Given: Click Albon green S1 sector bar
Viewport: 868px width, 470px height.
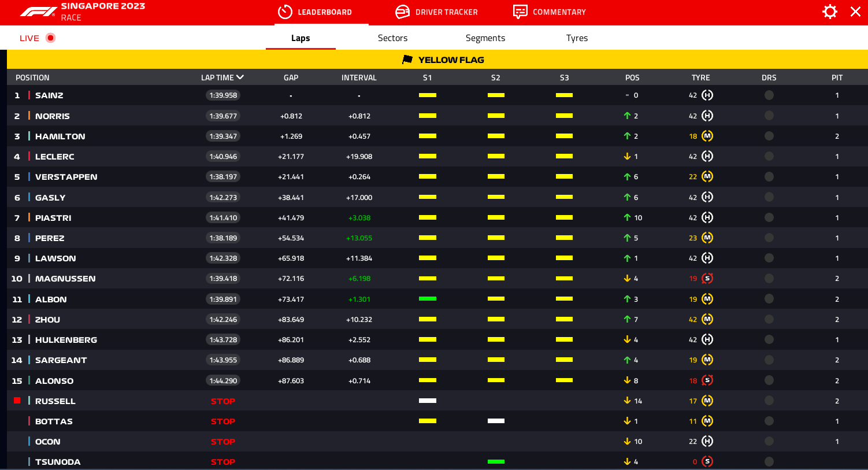Looking at the screenshot, I should pos(428,299).
